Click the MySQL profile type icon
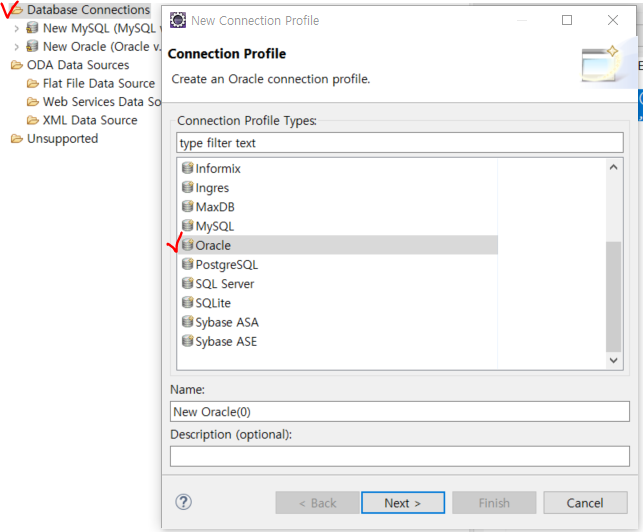The image size is (643, 532). pyautogui.click(x=187, y=226)
